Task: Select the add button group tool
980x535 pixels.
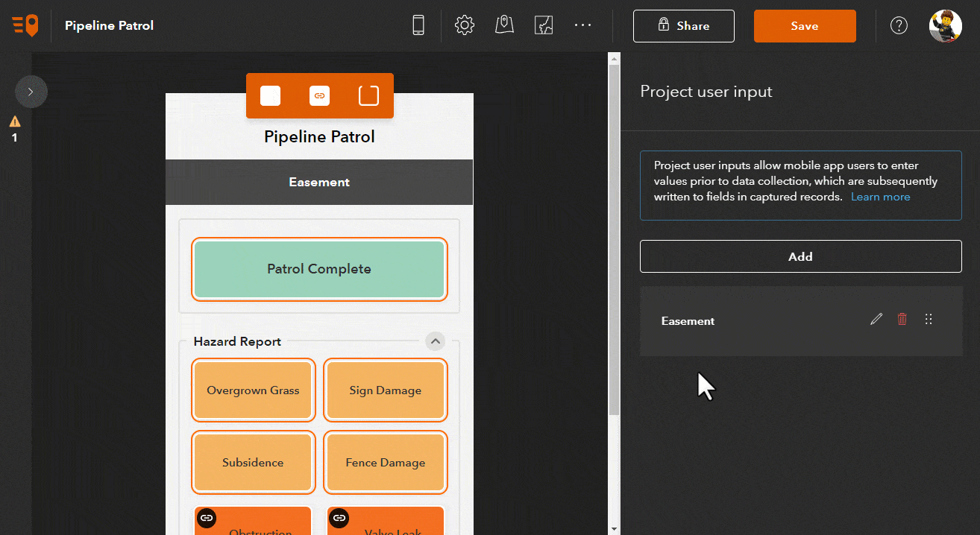Action: 368,95
